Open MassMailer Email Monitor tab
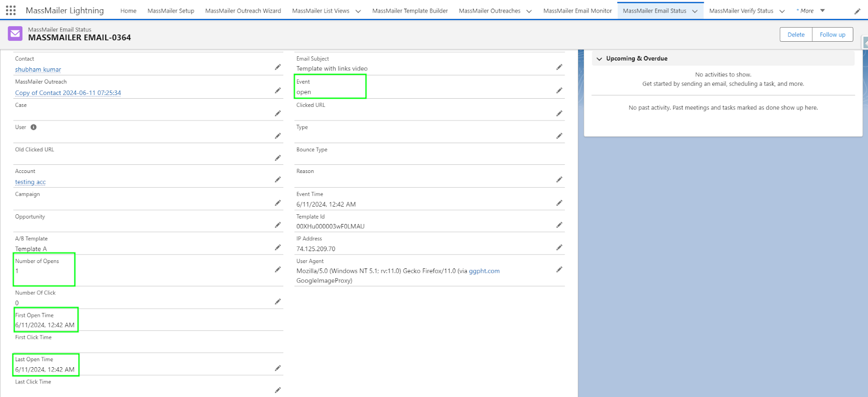The width and height of the screenshot is (868, 397). pos(578,11)
